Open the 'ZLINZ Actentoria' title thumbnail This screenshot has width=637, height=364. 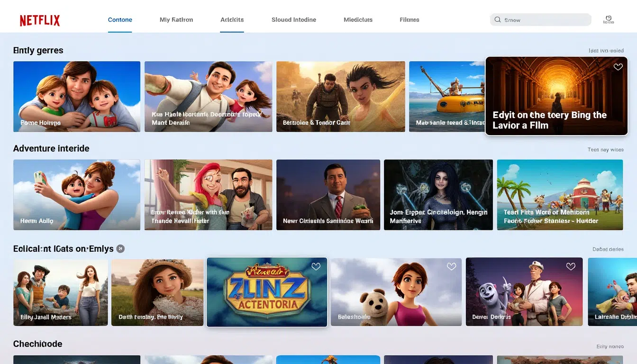pos(266,291)
